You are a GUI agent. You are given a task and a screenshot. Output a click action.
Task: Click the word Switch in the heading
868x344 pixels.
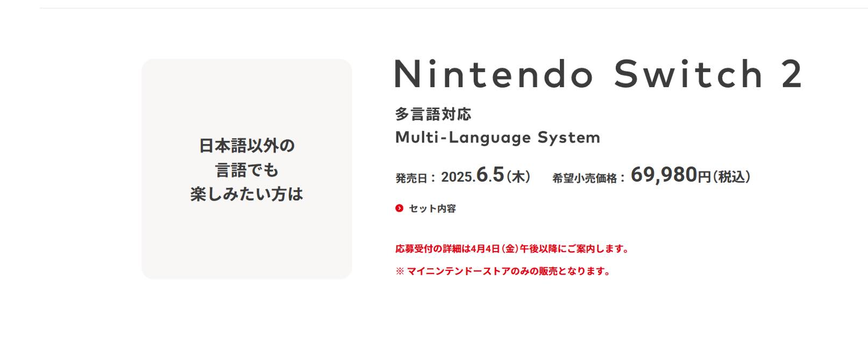[688, 74]
